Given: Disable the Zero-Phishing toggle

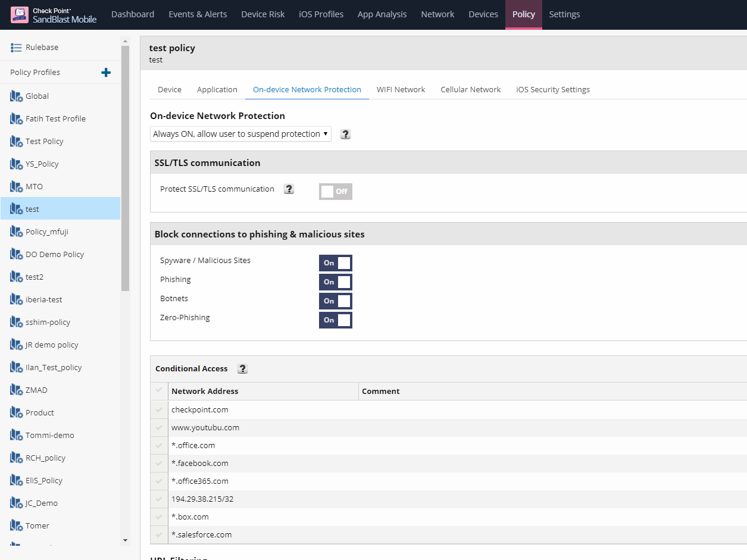Looking at the screenshot, I should (335, 320).
